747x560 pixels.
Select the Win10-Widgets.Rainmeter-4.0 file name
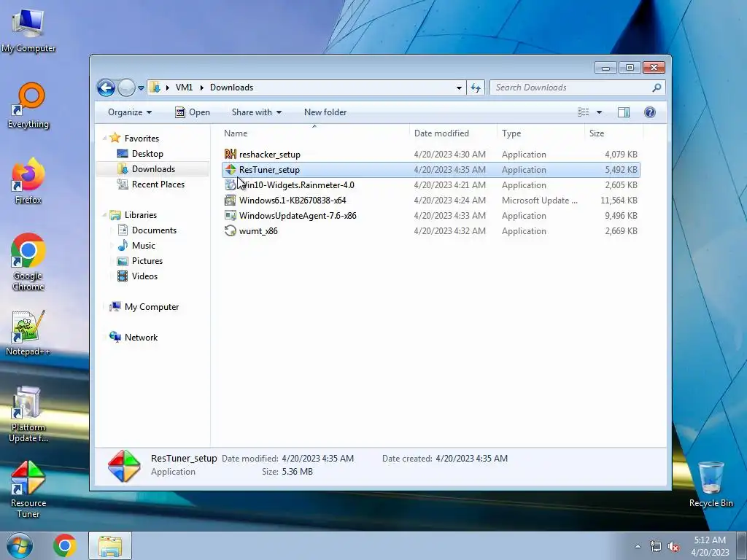(297, 185)
